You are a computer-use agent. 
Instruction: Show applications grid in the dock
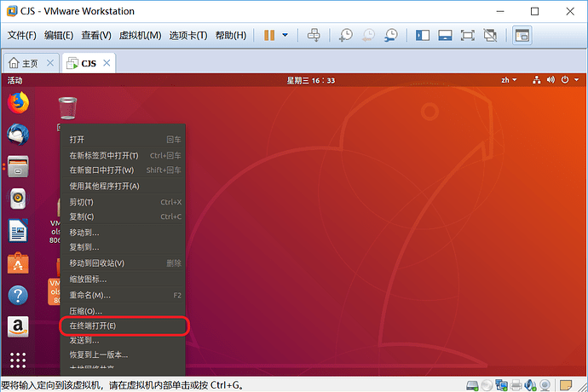point(18,360)
